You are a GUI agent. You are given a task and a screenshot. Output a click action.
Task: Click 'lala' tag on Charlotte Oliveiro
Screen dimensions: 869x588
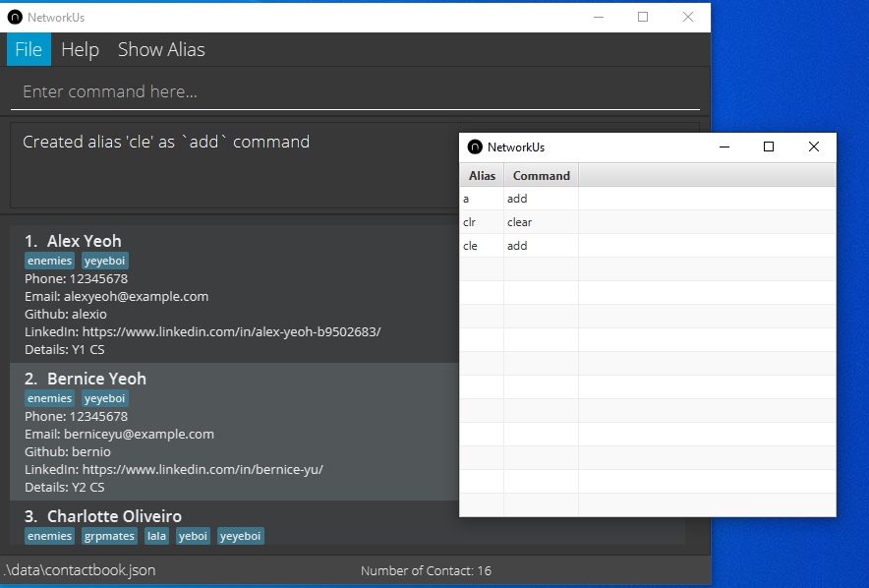tap(157, 536)
